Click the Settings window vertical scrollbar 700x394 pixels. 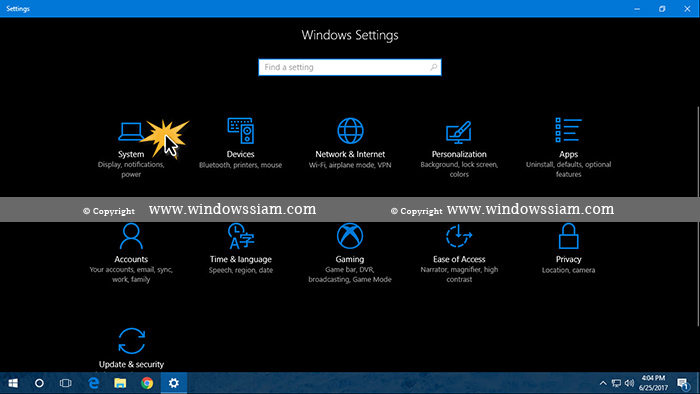click(698, 216)
